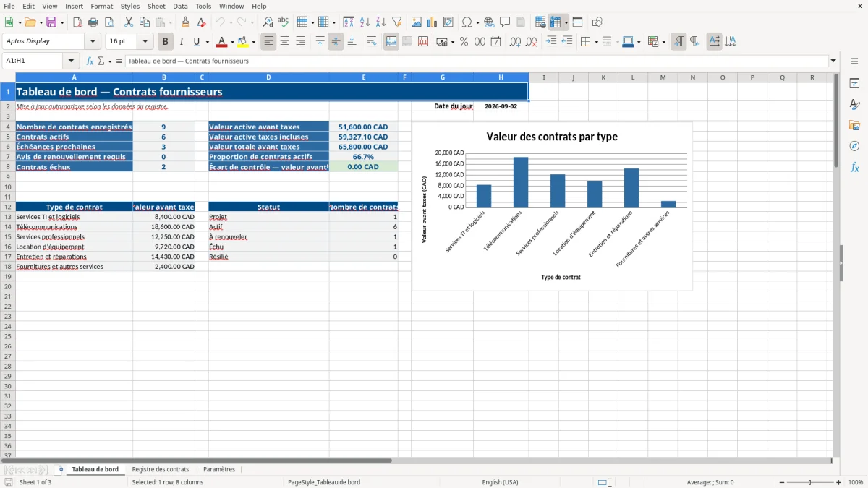Screen dimensions: 868x488
Task: Format as percent
Action: (464, 42)
